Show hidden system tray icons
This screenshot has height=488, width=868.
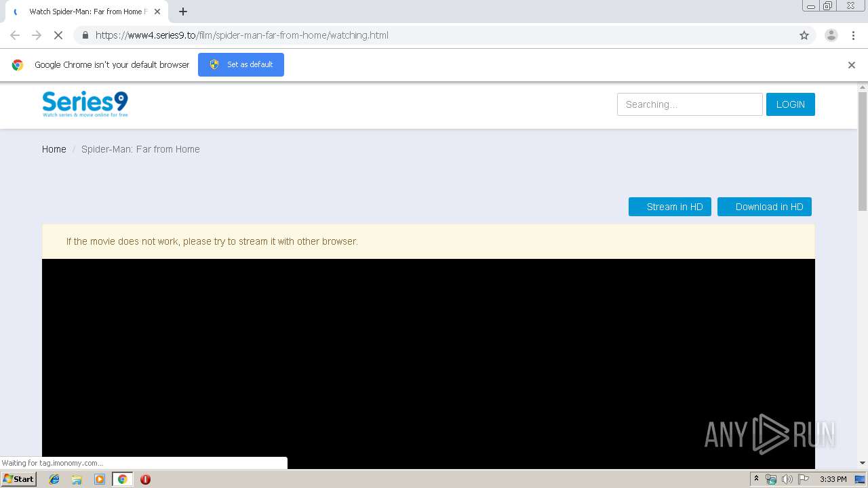[756, 479]
